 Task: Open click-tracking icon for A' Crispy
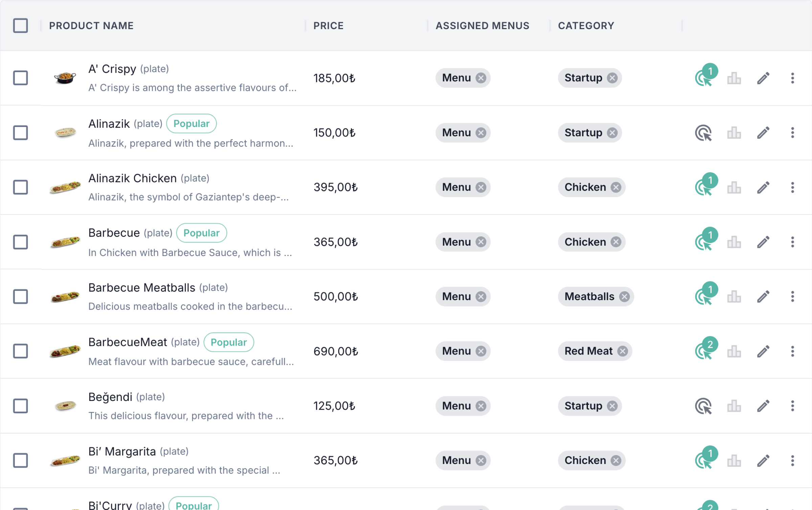[704, 79]
